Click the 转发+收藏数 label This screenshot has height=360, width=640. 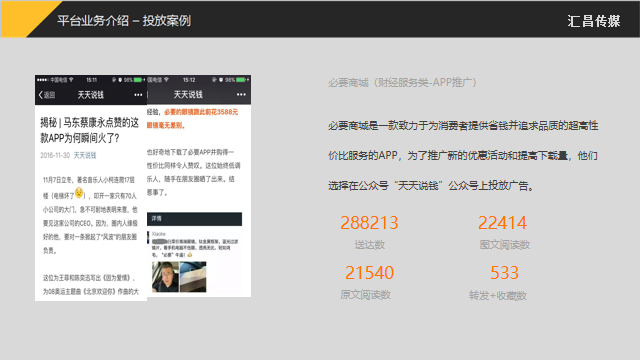tap(498, 295)
